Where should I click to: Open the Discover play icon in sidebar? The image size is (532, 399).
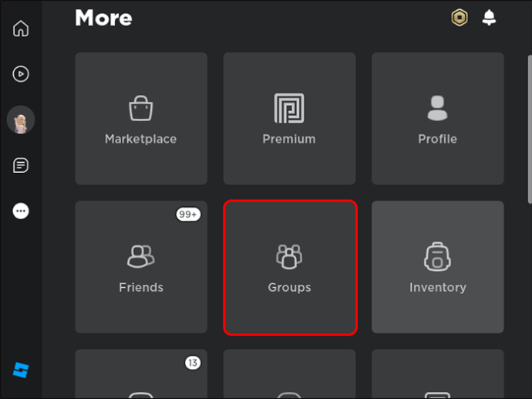click(x=21, y=73)
